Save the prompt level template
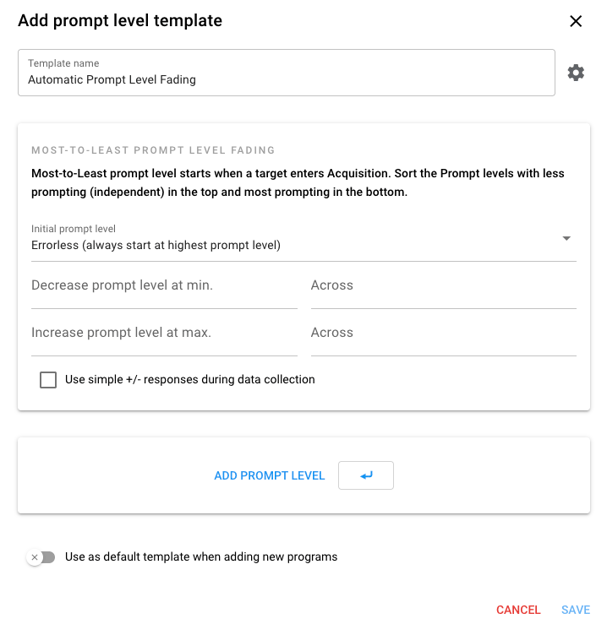The height and width of the screenshot is (624, 607). pyautogui.click(x=575, y=610)
